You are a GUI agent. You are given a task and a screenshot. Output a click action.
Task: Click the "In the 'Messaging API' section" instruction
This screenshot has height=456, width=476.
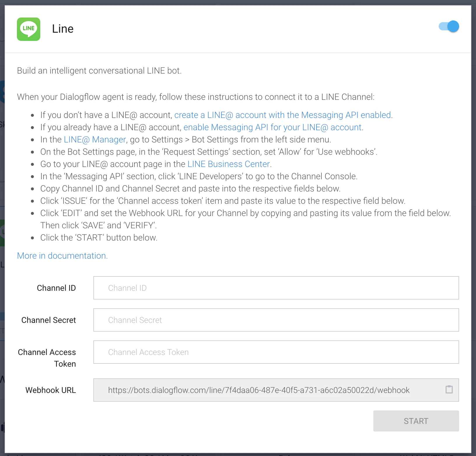(x=199, y=176)
